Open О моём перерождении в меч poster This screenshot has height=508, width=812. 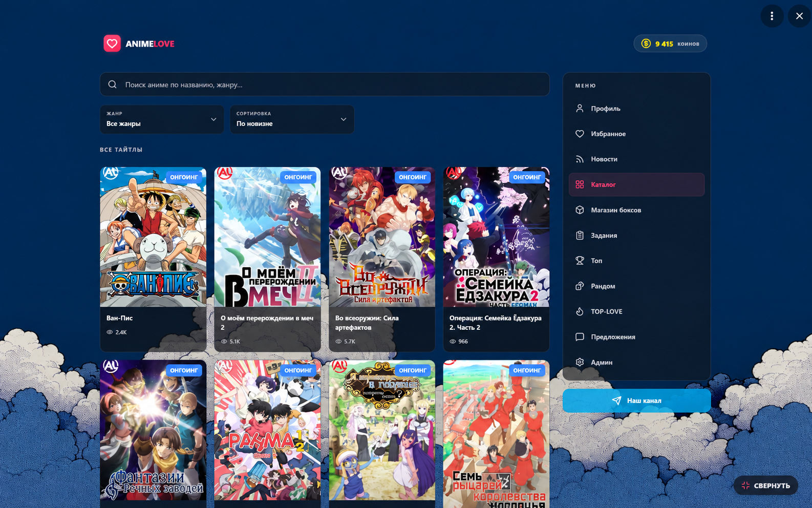pyautogui.click(x=267, y=237)
